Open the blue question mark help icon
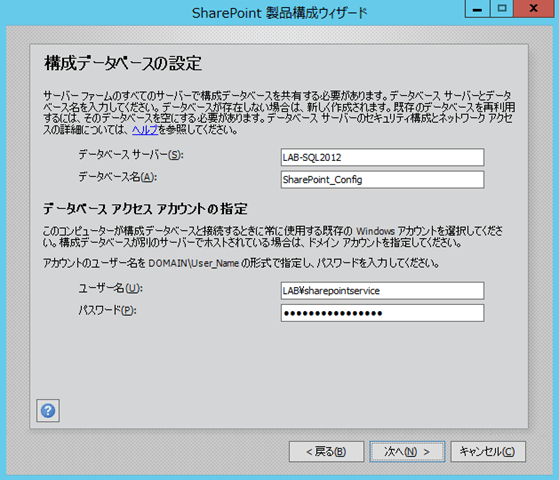 pos(48,410)
